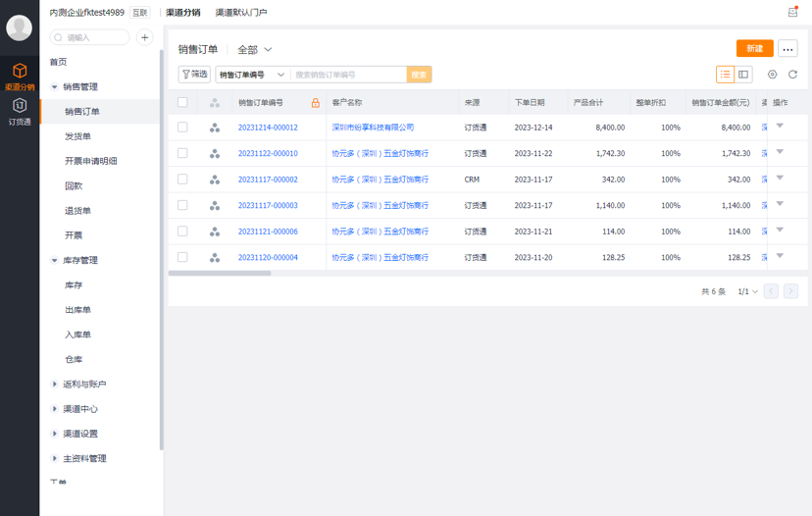Open the notification icon at top right
The width and height of the screenshot is (812, 516).
click(x=792, y=13)
